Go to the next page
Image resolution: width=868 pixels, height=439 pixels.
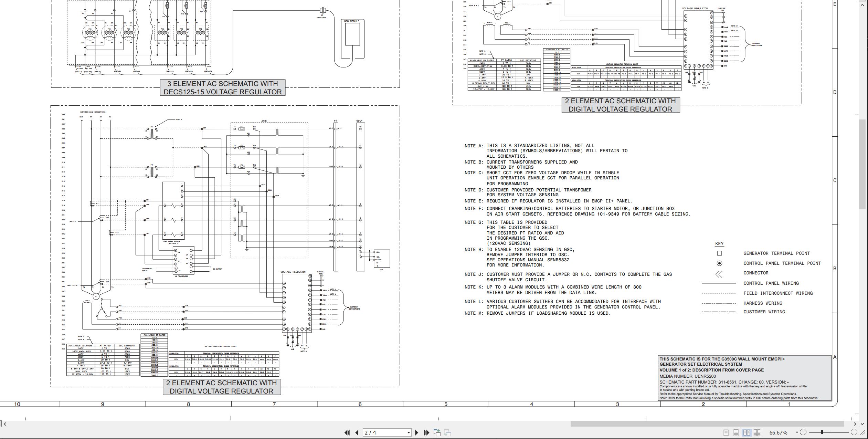[417, 432]
